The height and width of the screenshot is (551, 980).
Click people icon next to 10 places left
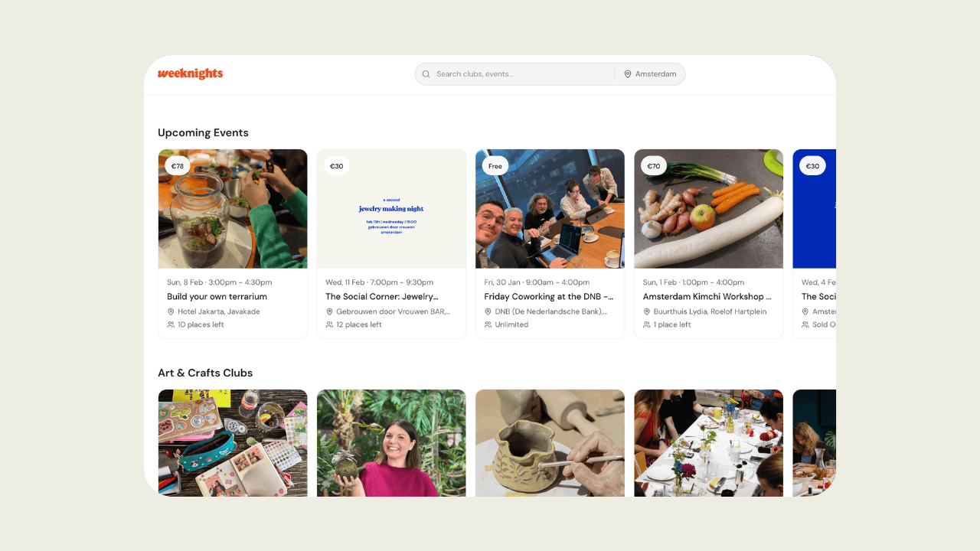click(x=171, y=324)
